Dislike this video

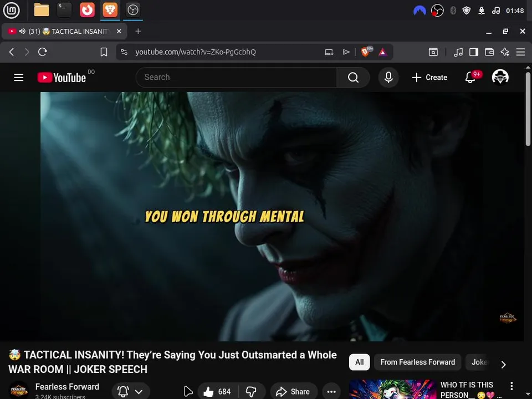(x=252, y=392)
